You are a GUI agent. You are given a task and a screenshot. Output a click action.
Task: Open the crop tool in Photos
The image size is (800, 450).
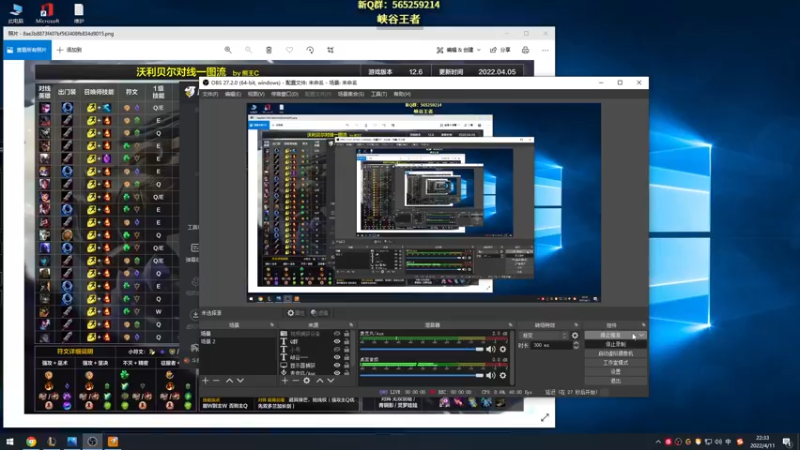pyautogui.click(x=331, y=50)
